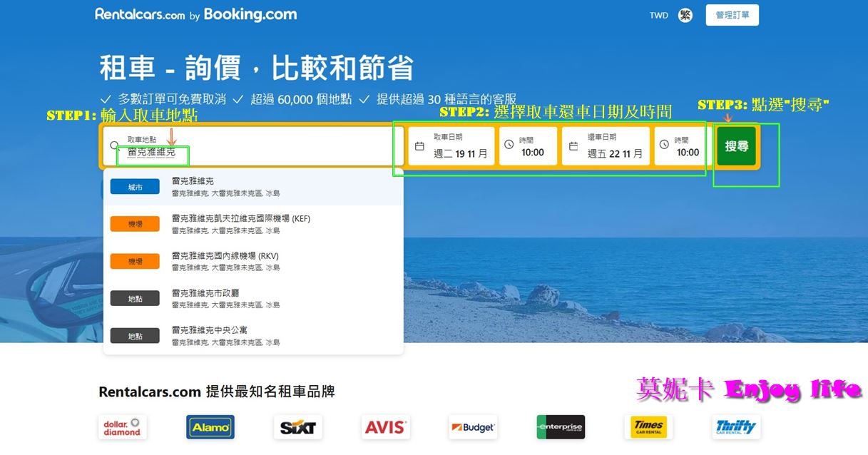
Task: Click the Rentalcars.com by Booking.com logo
Action: click(x=195, y=14)
